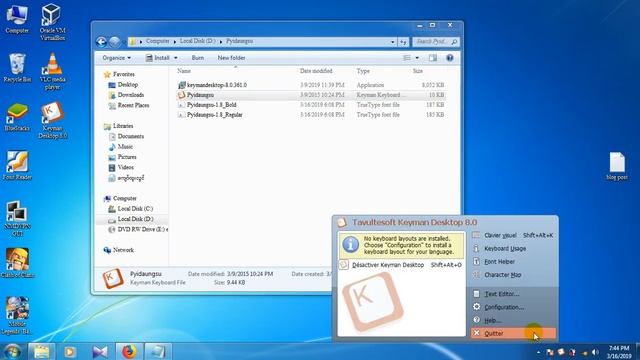Open Music library in navigation pane
The width and height of the screenshot is (640, 360).
pos(120,147)
